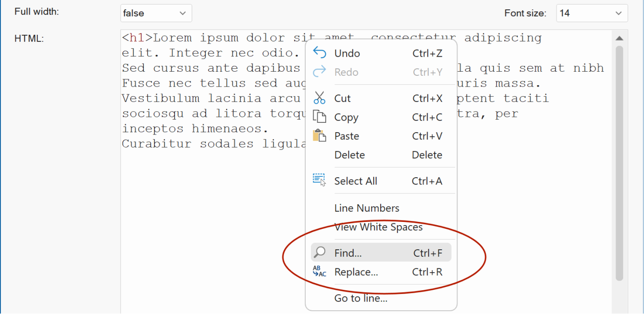Click the Select All icon

(x=320, y=180)
